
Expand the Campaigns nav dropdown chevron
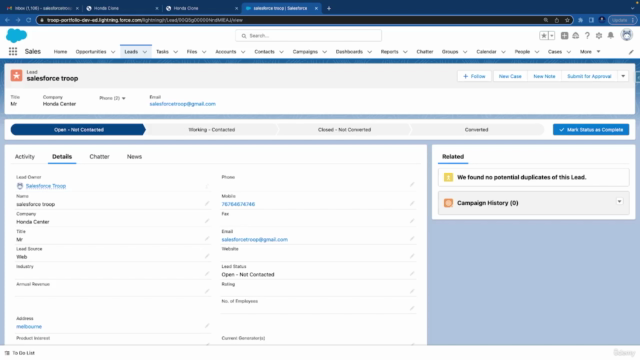324,52
